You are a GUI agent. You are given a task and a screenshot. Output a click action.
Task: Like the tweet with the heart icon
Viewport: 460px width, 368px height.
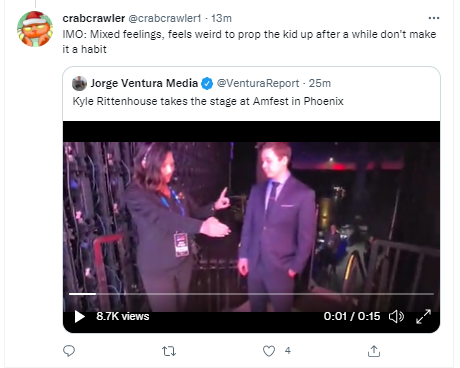[x=269, y=351]
